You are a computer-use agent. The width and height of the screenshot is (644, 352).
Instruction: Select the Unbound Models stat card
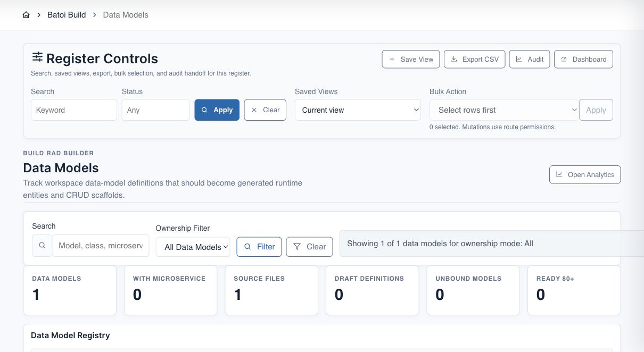(x=473, y=290)
